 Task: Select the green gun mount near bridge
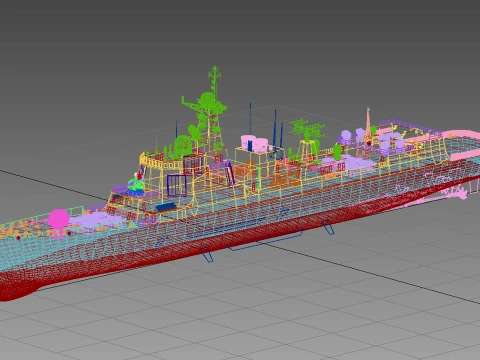136,184
